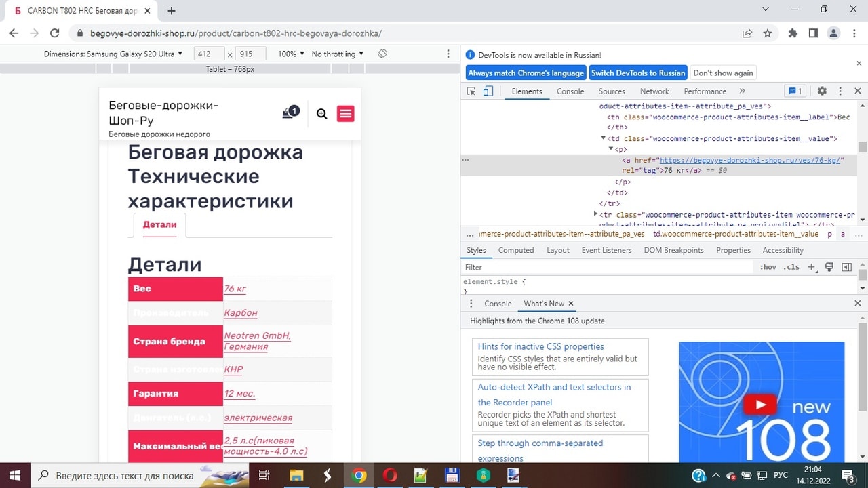This screenshot has width=868, height=488.
Task: Toggle .cls element classes panel
Action: coord(791,268)
